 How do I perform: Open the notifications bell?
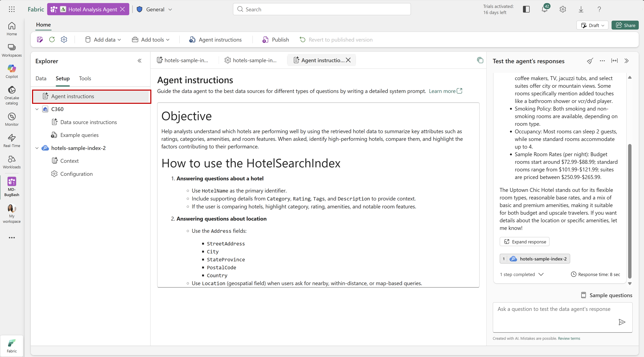pos(545,9)
